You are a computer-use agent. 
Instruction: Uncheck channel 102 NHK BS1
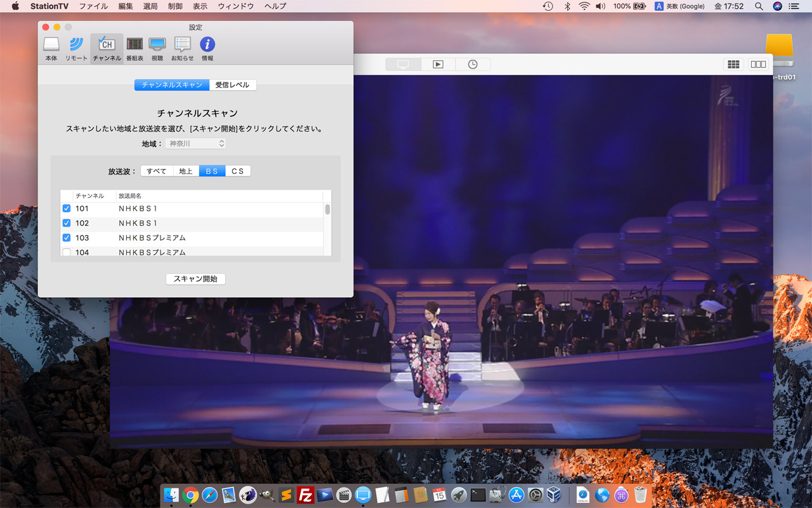click(67, 223)
